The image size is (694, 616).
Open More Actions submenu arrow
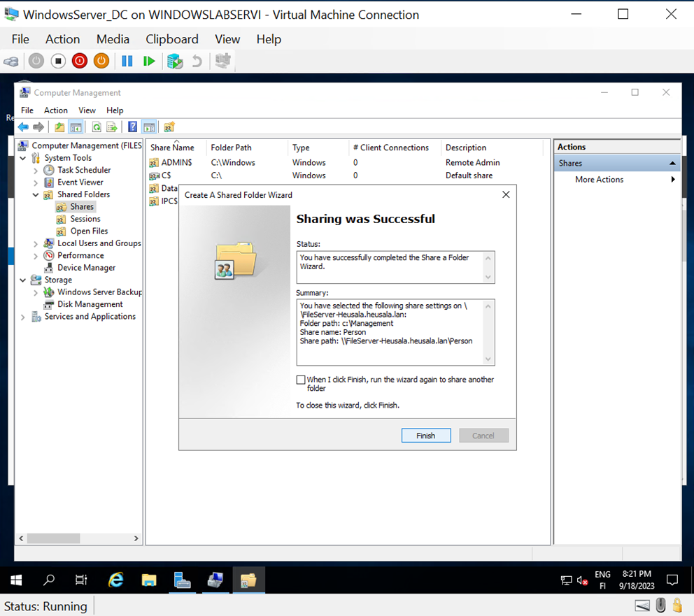pos(672,180)
